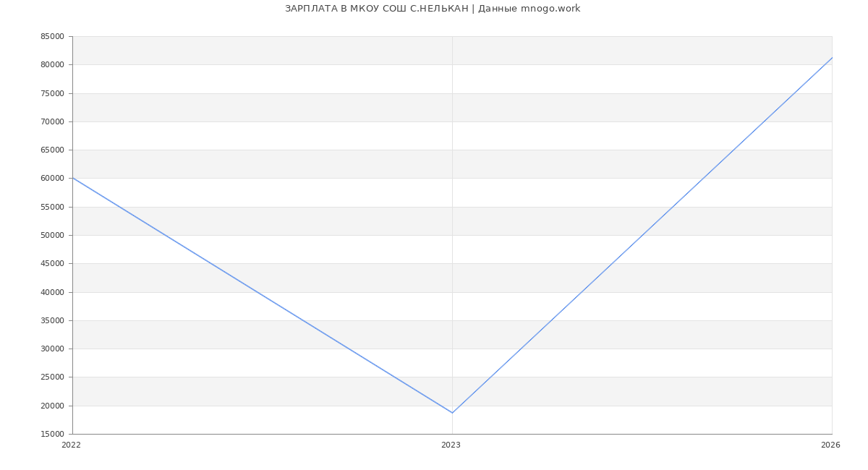Click the 70000 y-axis label
Screen dimensions: 868x470
point(52,121)
